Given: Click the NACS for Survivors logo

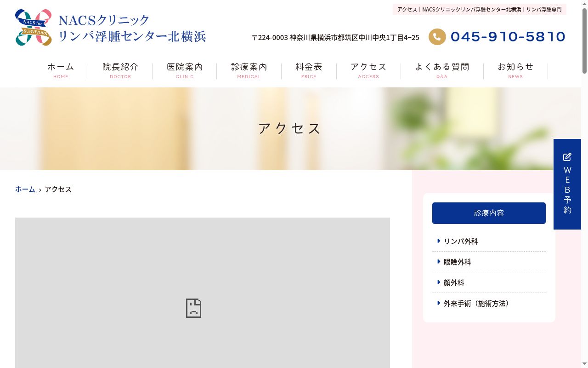Looking at the screenshot, I should [x=33, y=28].
